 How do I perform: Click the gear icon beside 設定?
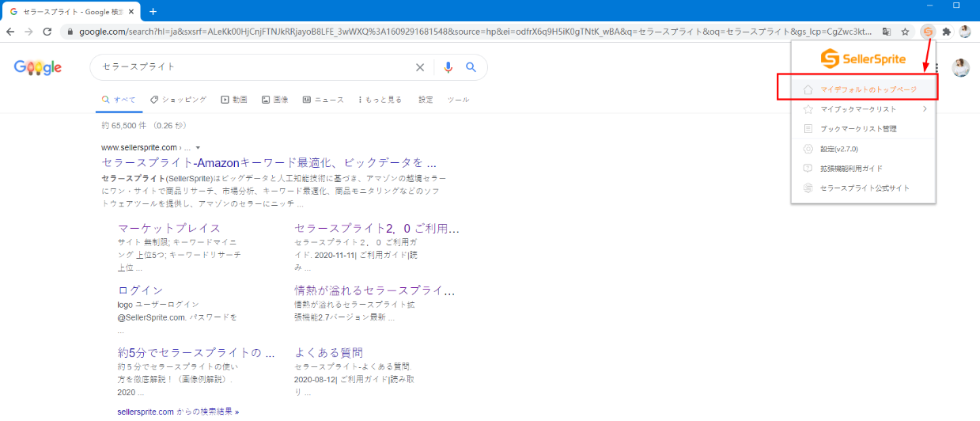coord(808,149)
